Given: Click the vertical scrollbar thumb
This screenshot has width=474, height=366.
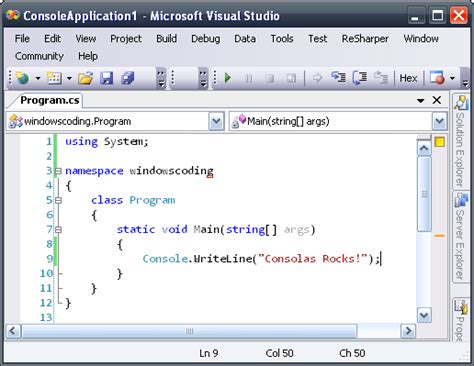Looking at the screenshot, I should point(424,194).
